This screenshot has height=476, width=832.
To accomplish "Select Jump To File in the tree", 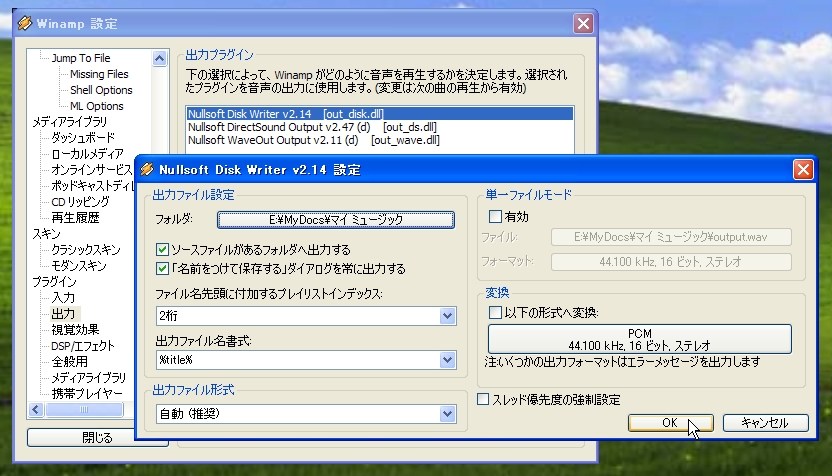I will coord(81,58).
